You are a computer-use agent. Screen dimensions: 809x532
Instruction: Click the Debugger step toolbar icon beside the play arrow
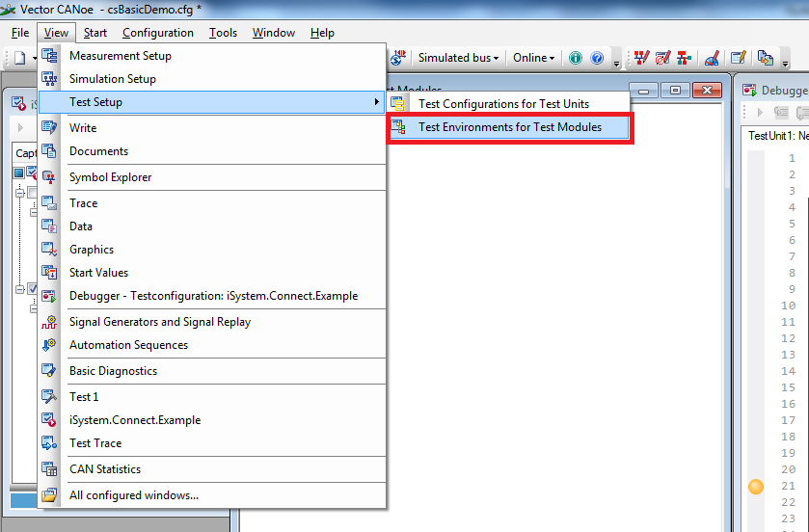(x=781, y=112)
